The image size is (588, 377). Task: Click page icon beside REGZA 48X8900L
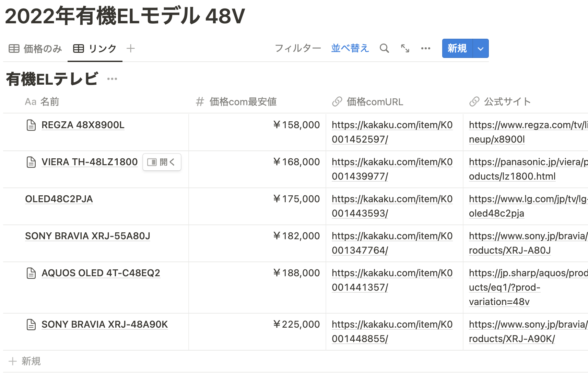(x=31, y=125)
